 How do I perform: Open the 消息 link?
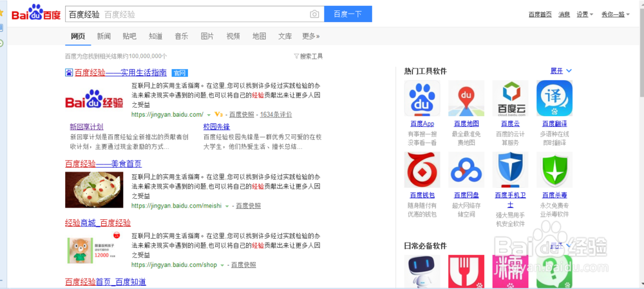point(564,14)
